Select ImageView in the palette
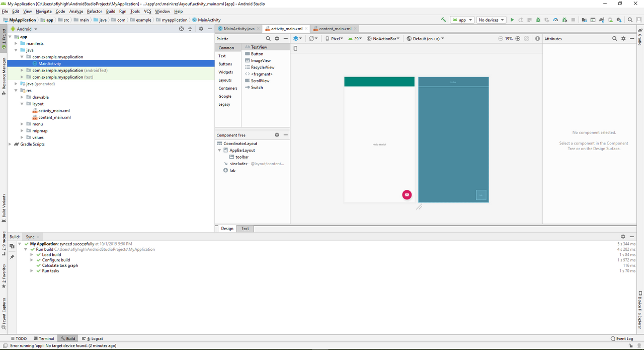The width and height of the screenshot is (644, 350). coord(258,60)
